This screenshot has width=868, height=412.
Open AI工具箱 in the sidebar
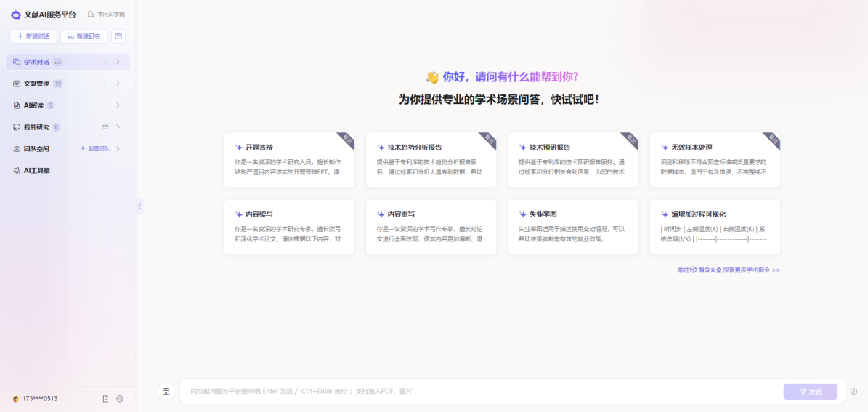[x=36, y=171]
